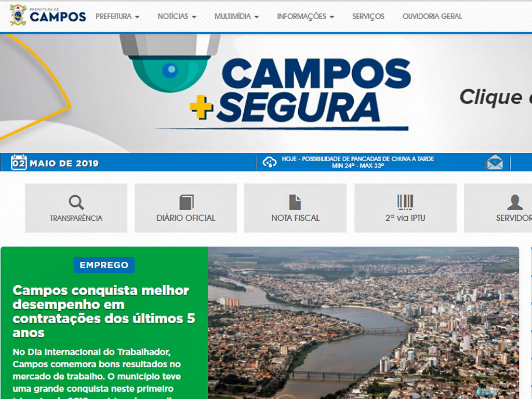Click the calendar icon showing day 02

tap(19, 162)
